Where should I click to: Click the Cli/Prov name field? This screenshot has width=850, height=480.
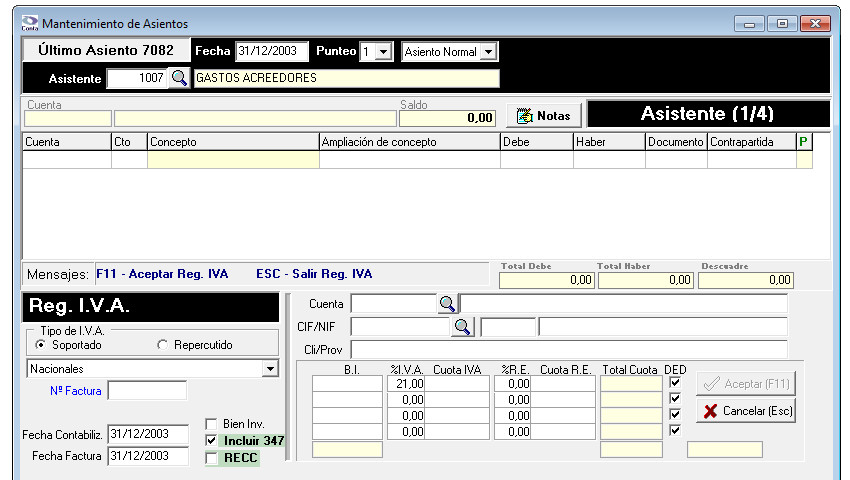point(569,349)
